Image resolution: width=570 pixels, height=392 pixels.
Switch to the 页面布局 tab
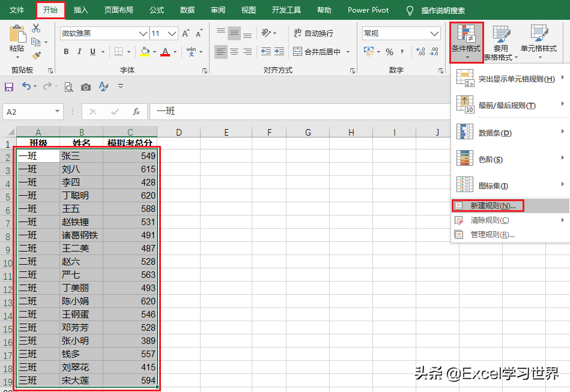(x=118, y=10)
